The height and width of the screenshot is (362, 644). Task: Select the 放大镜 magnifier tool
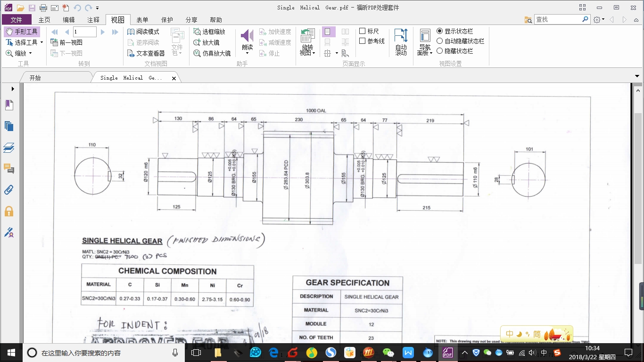point(206,42)
